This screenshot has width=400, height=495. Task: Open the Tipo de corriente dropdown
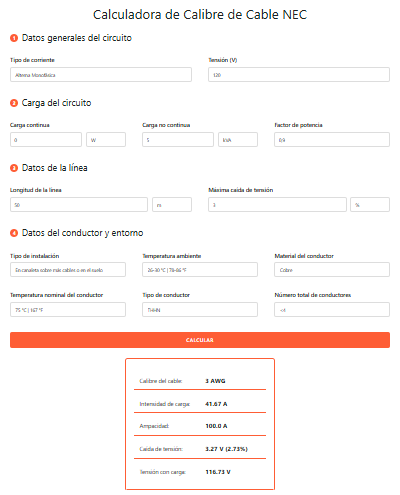point(101,75)
